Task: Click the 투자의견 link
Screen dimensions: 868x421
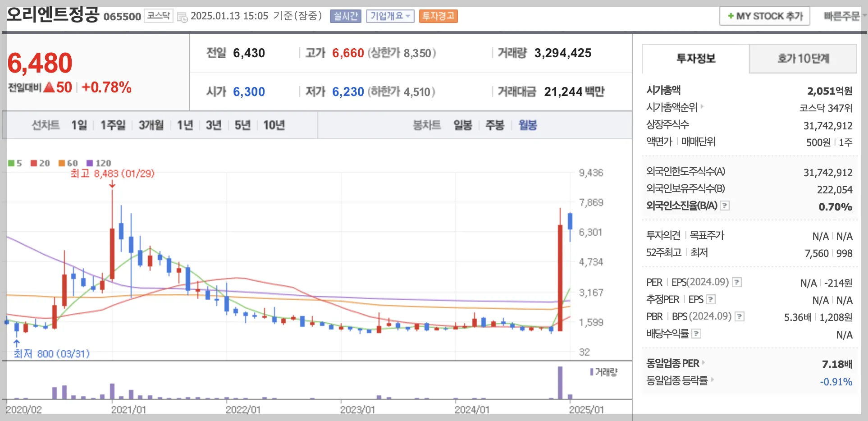Action: pos(663,235)
